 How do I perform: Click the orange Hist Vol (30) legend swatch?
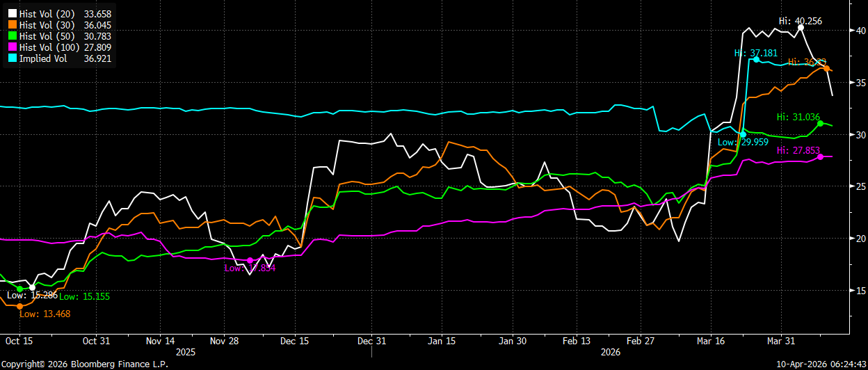pyautogui.click(x=12, y=25)
